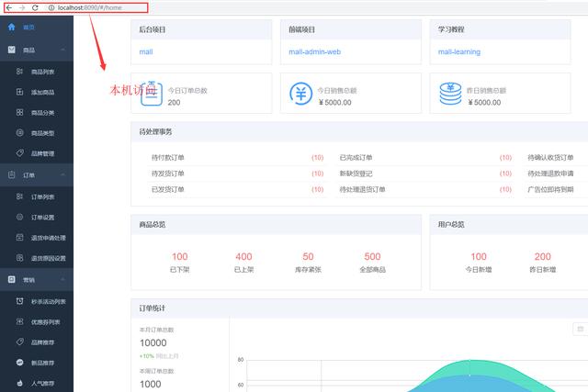Screen dimensions: 588x392
Task: Click the 今日销售总额 yen circle icon
Action: tap(300, 94)
